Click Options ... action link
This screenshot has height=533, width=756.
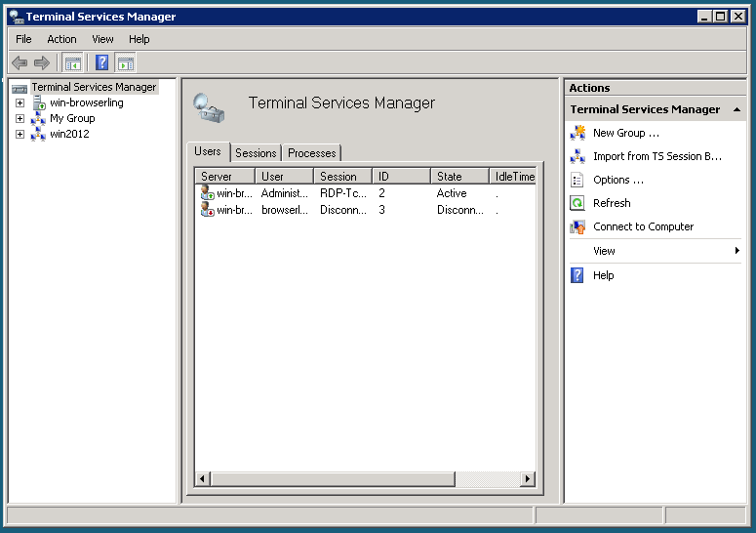pos(618,180)
